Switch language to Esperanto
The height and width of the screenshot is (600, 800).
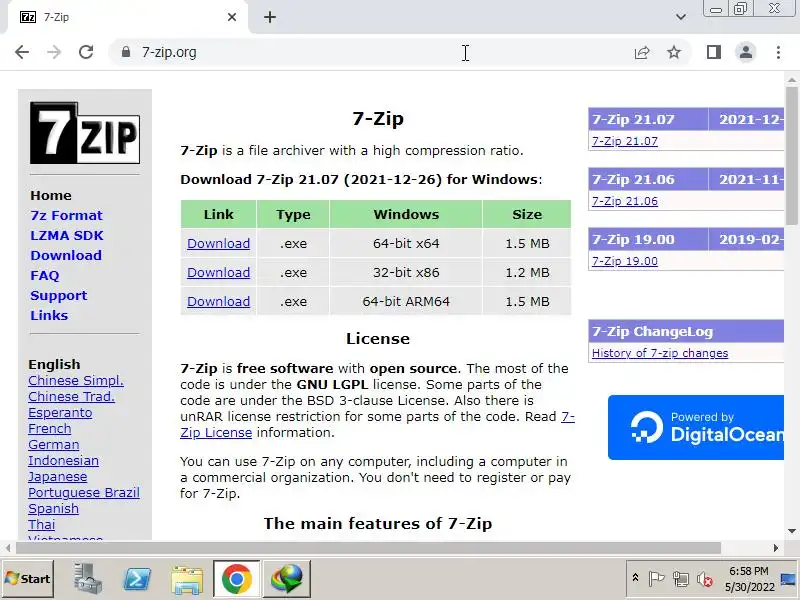(60, 413)
